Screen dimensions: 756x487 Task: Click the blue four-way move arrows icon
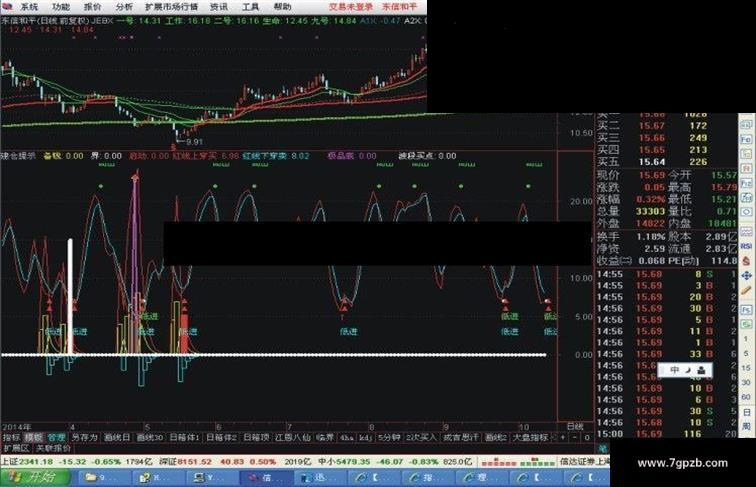745,276
